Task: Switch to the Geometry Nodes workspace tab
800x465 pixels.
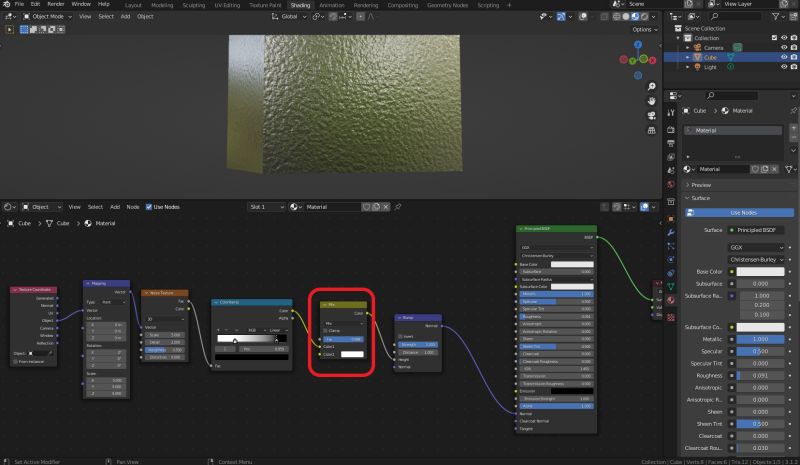Action: (x=447, y=5)
